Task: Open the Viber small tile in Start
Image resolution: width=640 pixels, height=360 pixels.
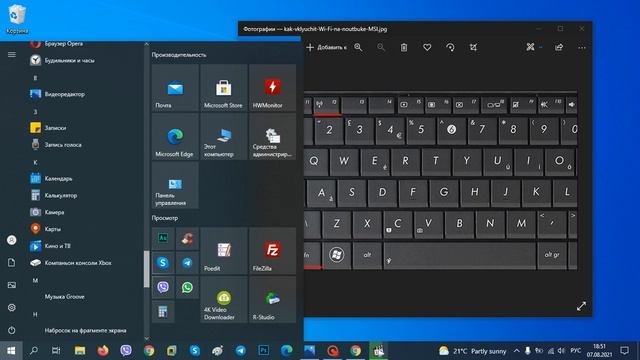Action: 163,287
